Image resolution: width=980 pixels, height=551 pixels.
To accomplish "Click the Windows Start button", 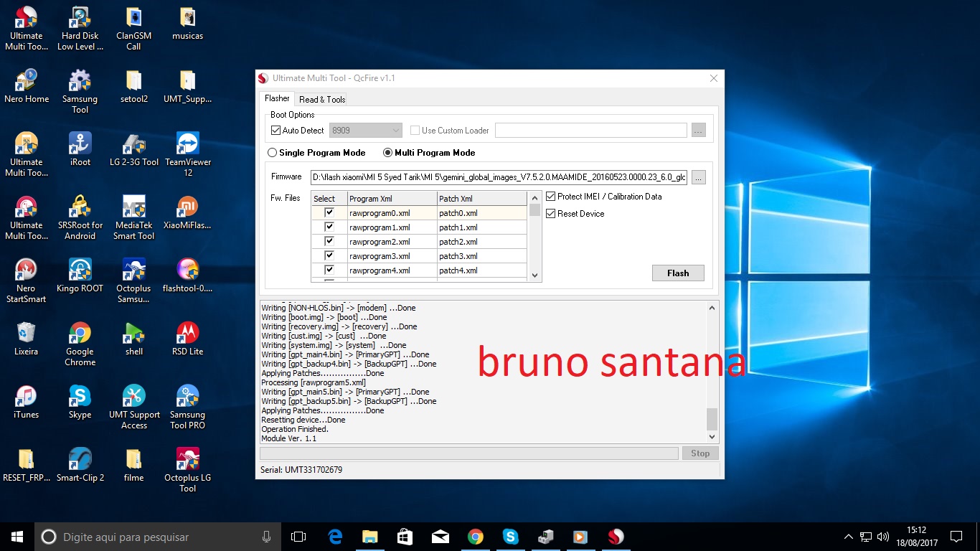I will (17, 537).
